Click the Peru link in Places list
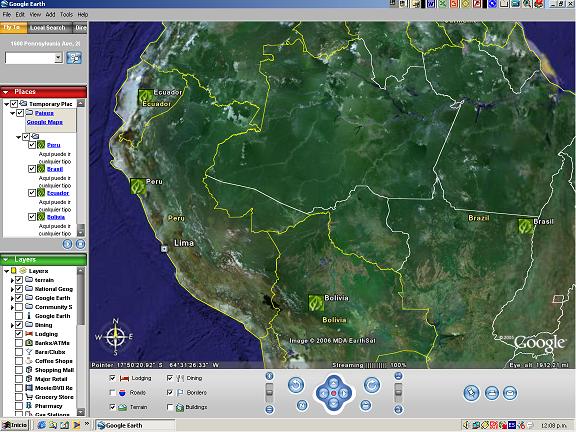This screenshot has width=576, height=432. [54, 145]
